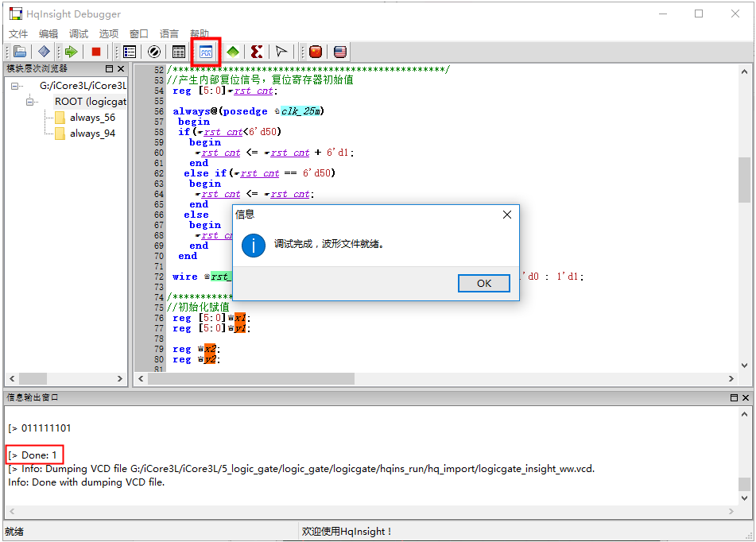This screenshot has width=756, height=542.
Task: Switch language with the Chinese flag icon
Action: (x=316, y=52)
